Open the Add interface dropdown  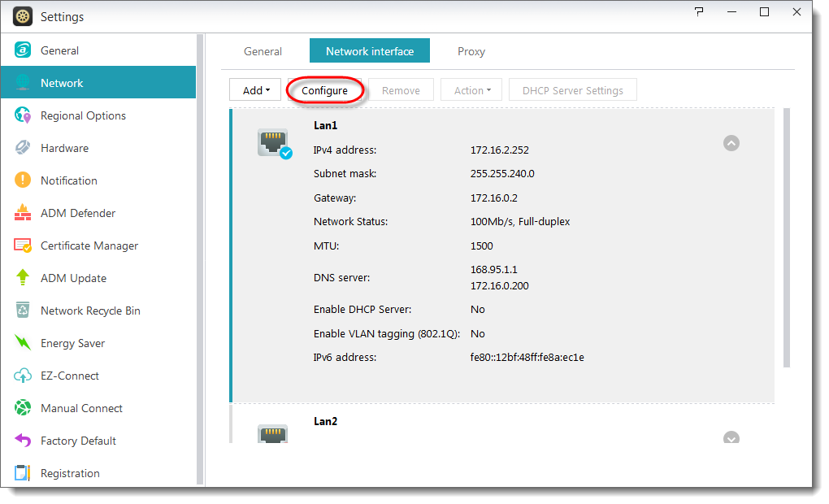coord(254,89)
